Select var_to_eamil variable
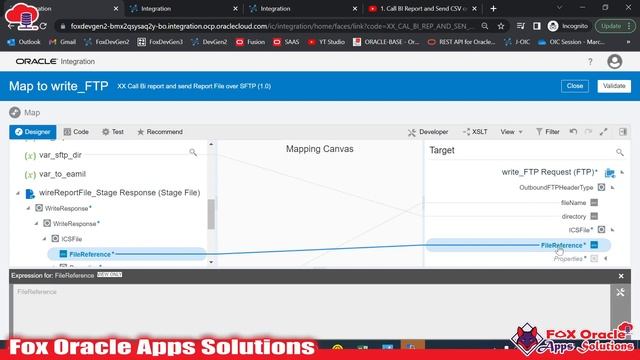640x360 pixels. (x=62, y=174)
